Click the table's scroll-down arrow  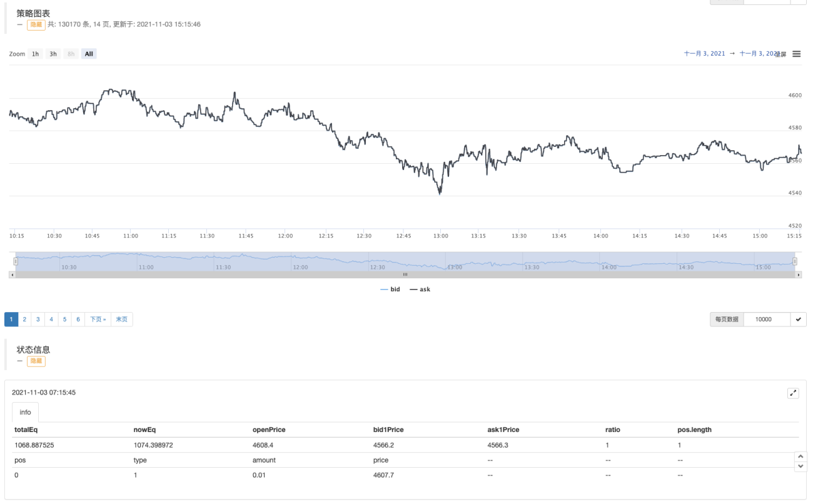(800, 467)
